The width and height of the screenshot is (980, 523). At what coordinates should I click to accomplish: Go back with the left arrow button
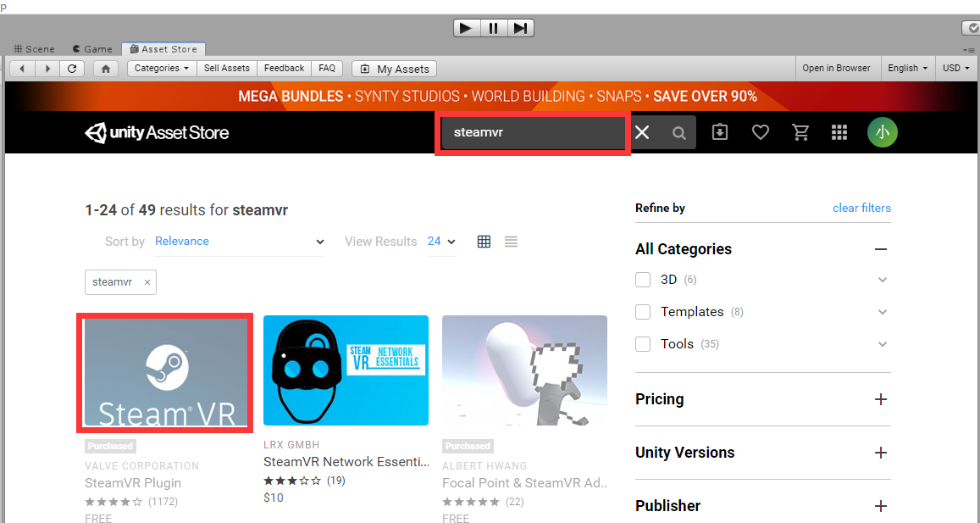pyautogui.click(x=22, y=69)
